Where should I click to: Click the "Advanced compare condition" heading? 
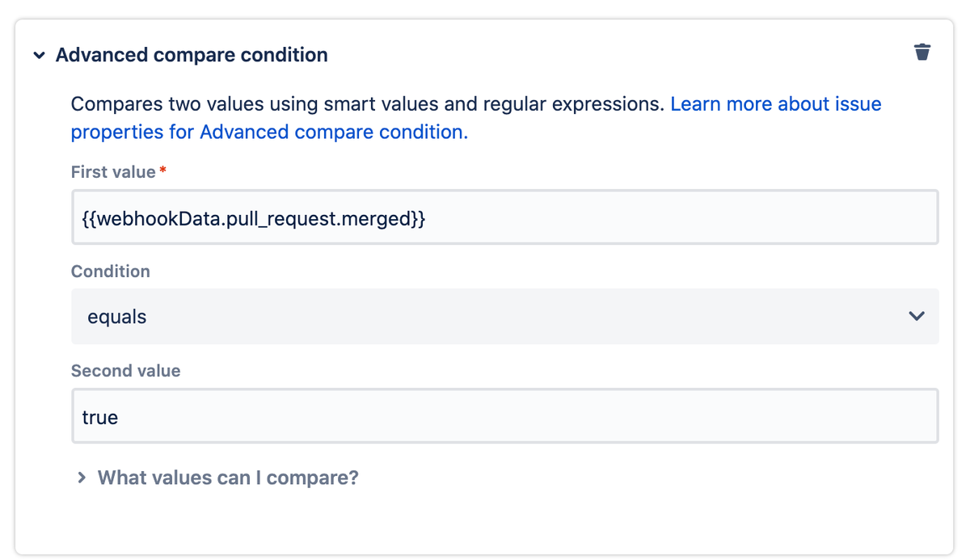[x=192, y=55]
